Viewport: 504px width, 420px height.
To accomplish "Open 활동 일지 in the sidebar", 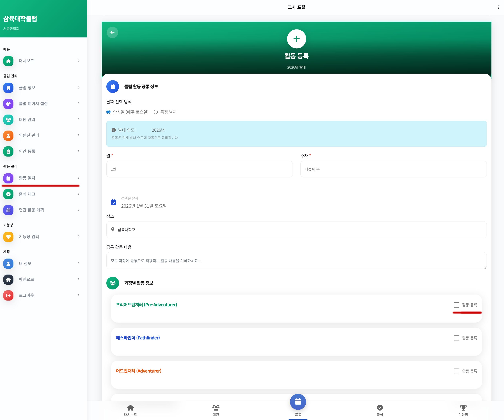I will pyautogui.click(x=27, y=178).
